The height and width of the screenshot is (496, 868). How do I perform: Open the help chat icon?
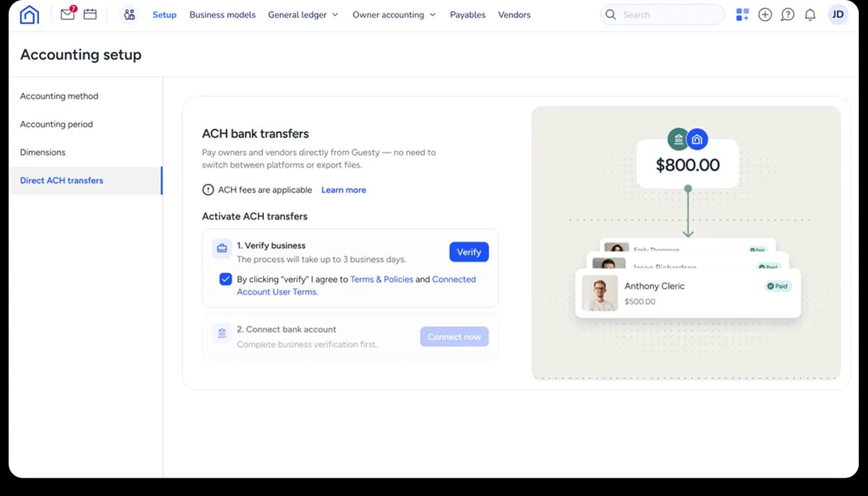coord(787,15)
